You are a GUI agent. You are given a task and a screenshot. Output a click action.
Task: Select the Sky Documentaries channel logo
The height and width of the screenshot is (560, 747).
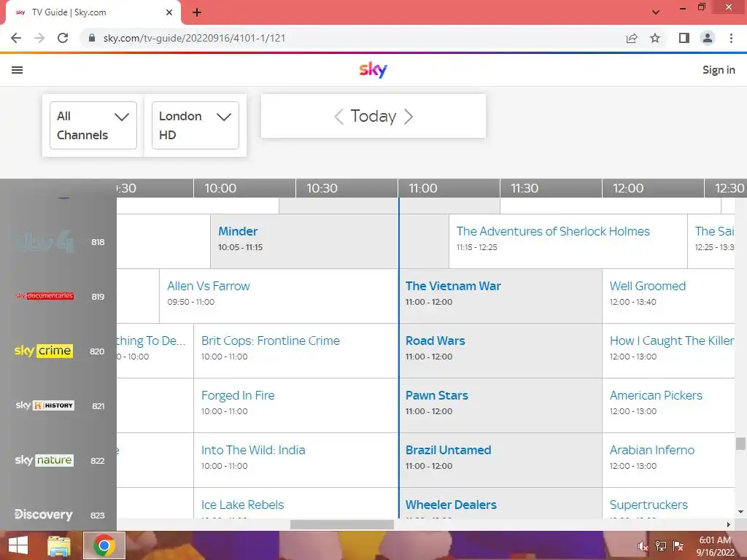point(44,296)
